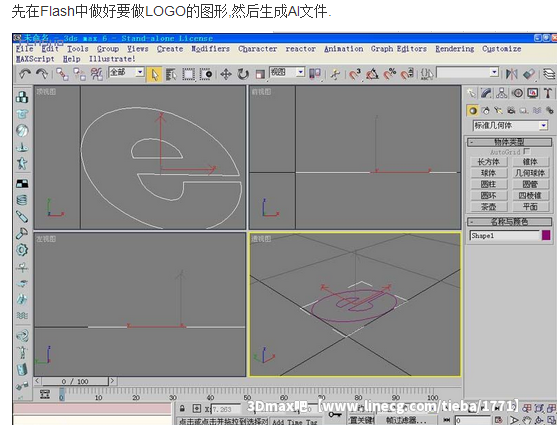Open the 标准几何体 dropdown
The width and height of the screenshot is (559, 425).
coord(510,126)
